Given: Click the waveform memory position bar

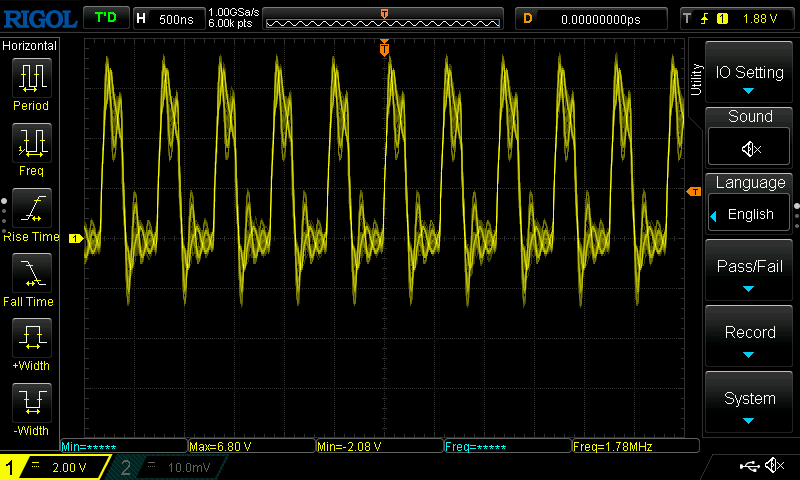Looking at the screenshot, I should pos(384,19).
